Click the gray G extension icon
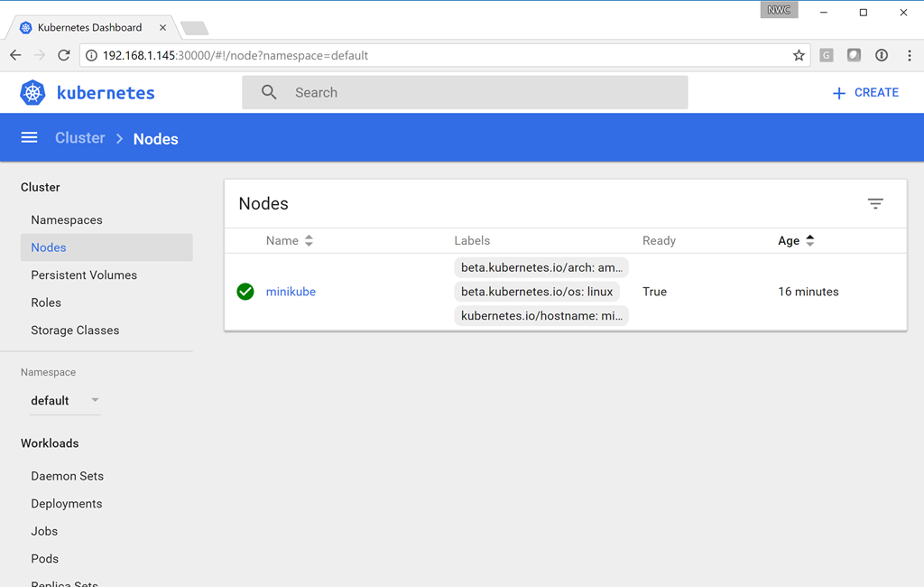This screenshot has height=587, width=924. click(827, 55)
